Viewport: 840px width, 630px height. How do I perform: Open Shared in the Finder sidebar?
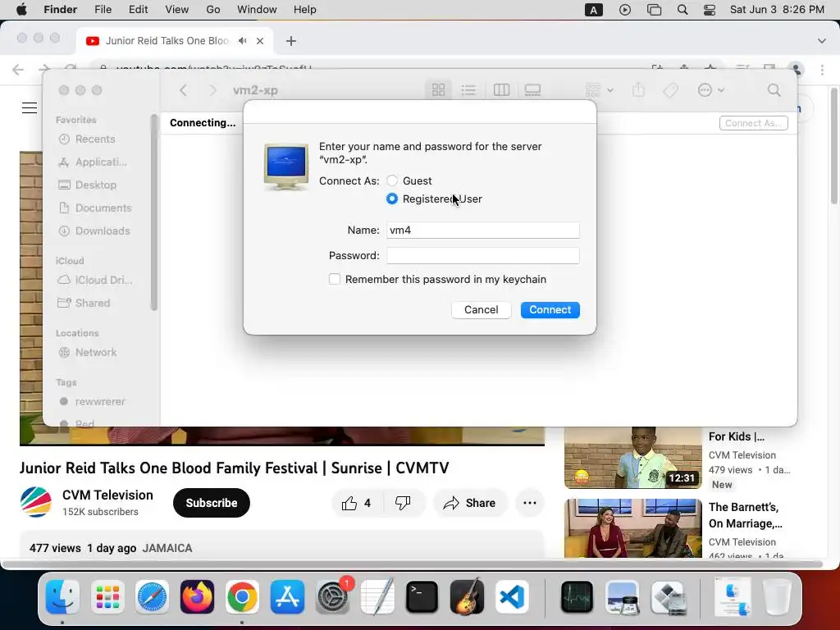click(x=84, y=304)
